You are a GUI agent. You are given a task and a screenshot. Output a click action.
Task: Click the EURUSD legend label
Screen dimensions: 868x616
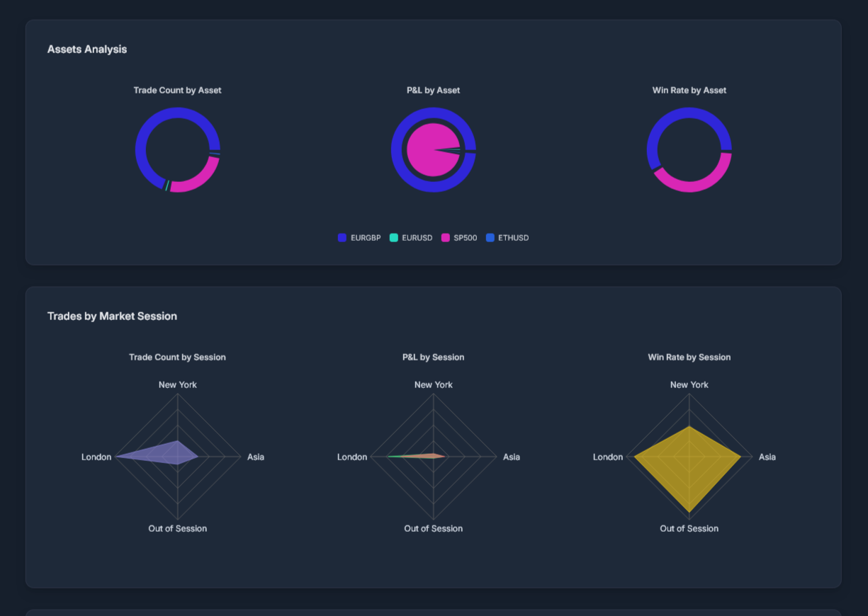pos(417,238)
